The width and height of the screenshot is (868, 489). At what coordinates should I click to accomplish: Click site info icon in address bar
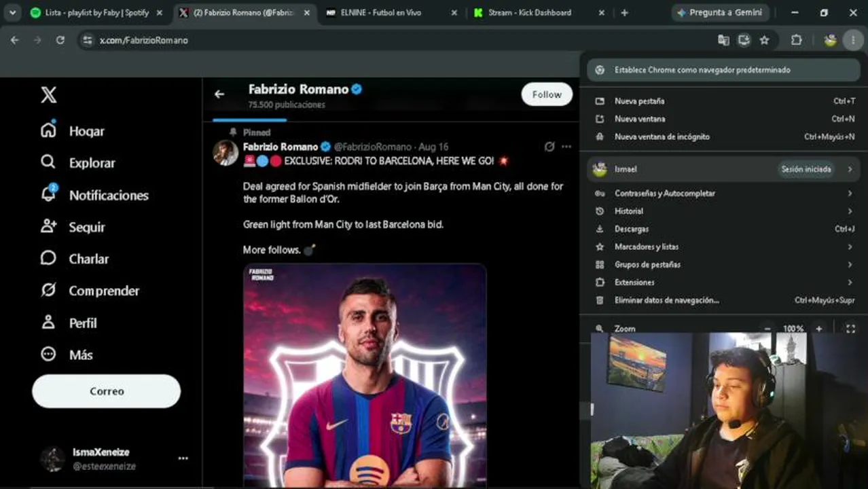coord(87,40)
